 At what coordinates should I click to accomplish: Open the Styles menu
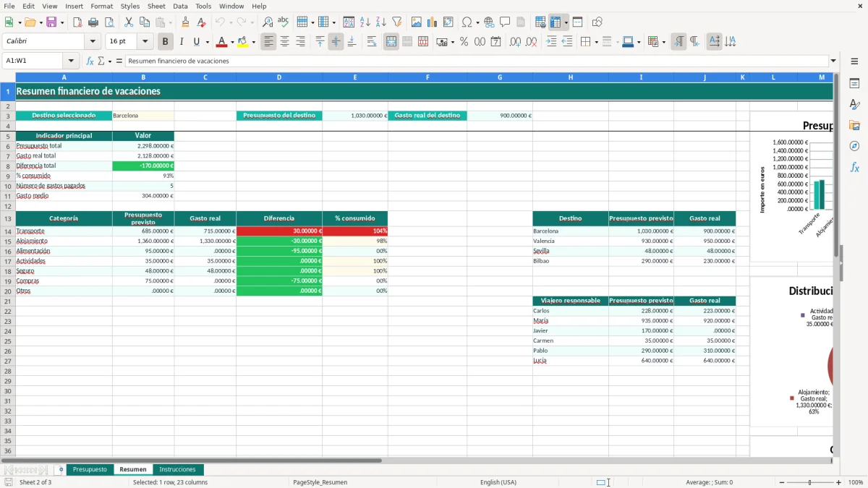130,6
